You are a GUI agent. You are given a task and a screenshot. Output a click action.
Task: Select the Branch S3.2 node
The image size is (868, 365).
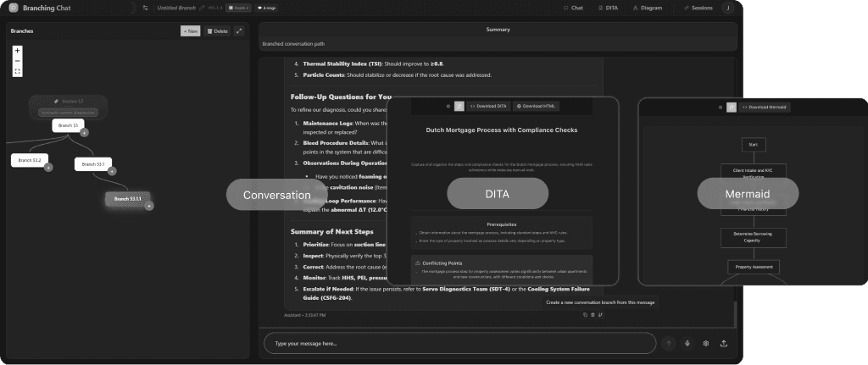coord(29,160)
